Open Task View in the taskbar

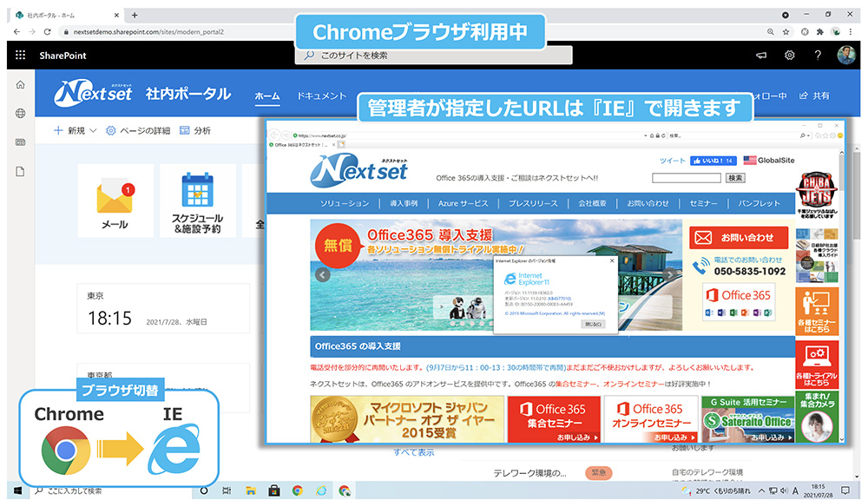pos(227,490)
